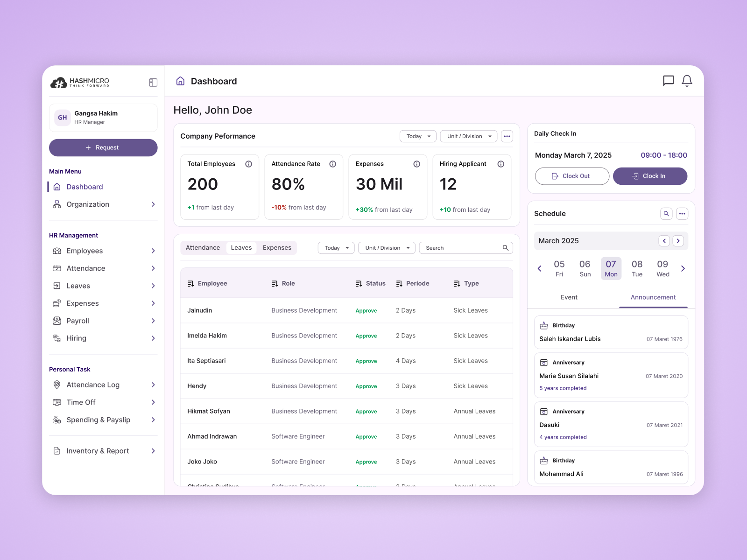Advance the date strip with the right arrow

coord(683,268)
